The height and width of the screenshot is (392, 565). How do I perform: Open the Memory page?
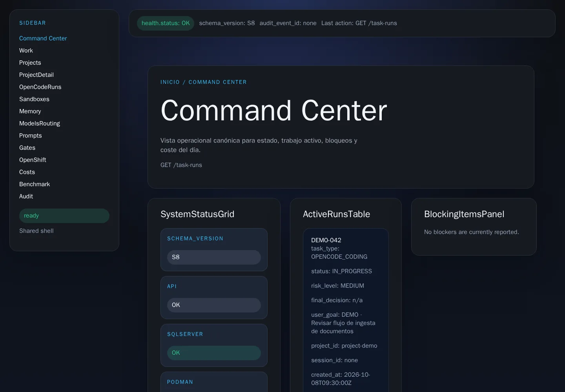[x=30, y=111]
